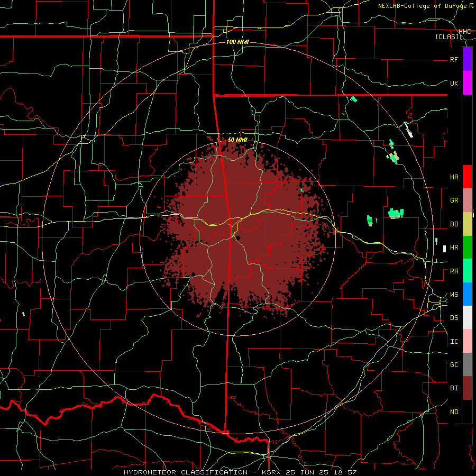Click the [CLAS] units label
The image size is (476, 476).
[x=447, y=37]
